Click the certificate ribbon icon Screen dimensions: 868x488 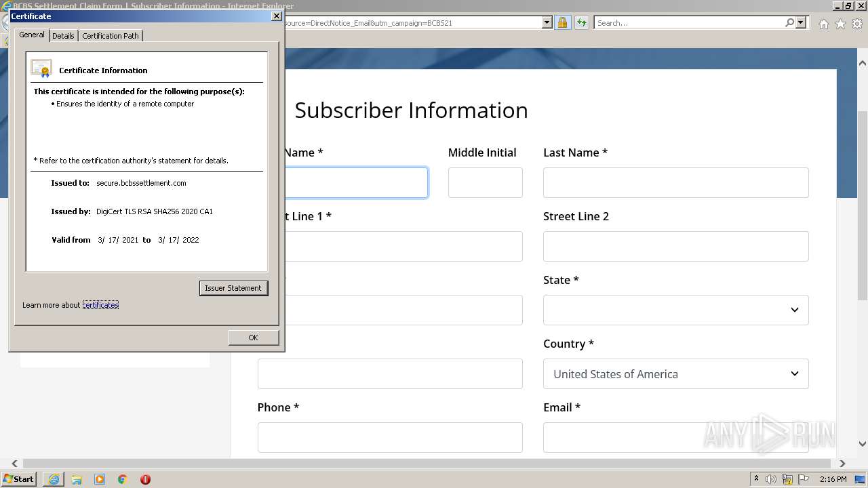41,68
